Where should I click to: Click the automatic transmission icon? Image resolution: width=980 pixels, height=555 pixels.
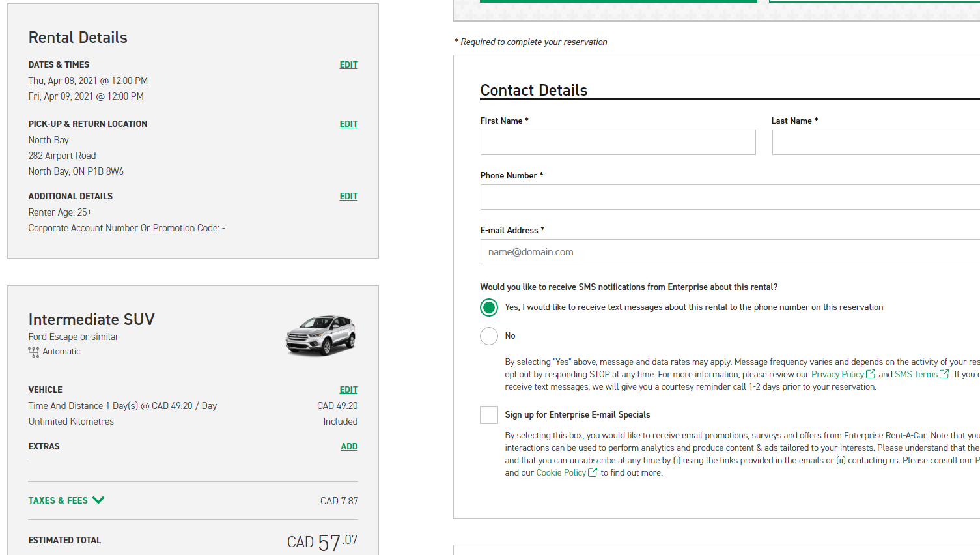pyautogui.click(x=34, y=352)
